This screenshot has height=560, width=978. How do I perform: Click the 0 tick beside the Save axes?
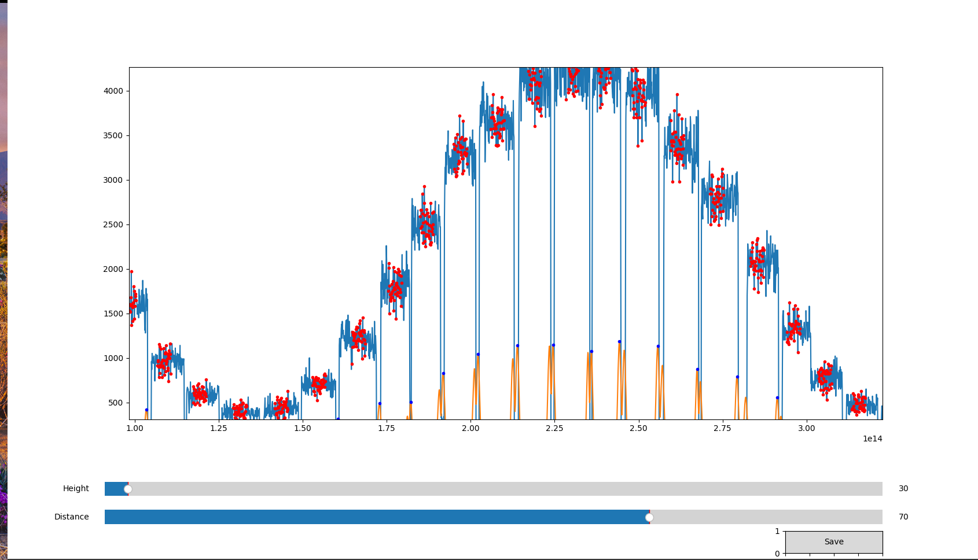[777, 554]
